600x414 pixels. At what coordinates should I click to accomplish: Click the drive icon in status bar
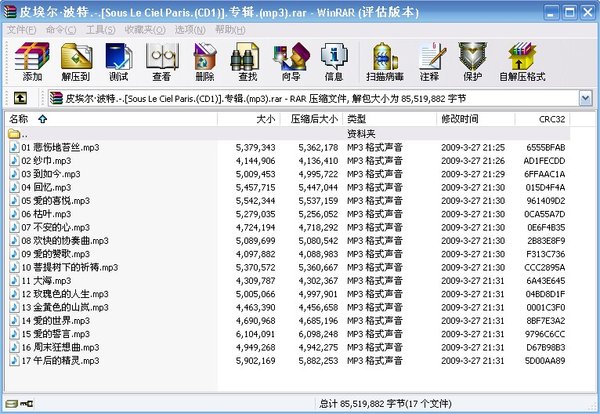pos(12,403)
